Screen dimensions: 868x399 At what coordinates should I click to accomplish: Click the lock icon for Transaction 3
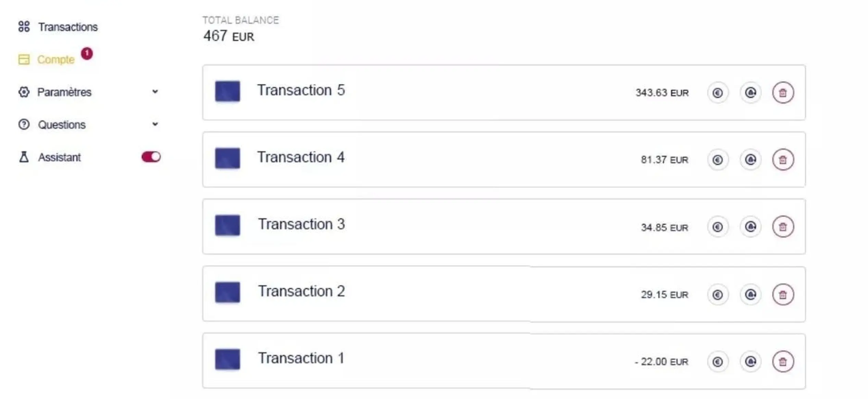point(750,227)
